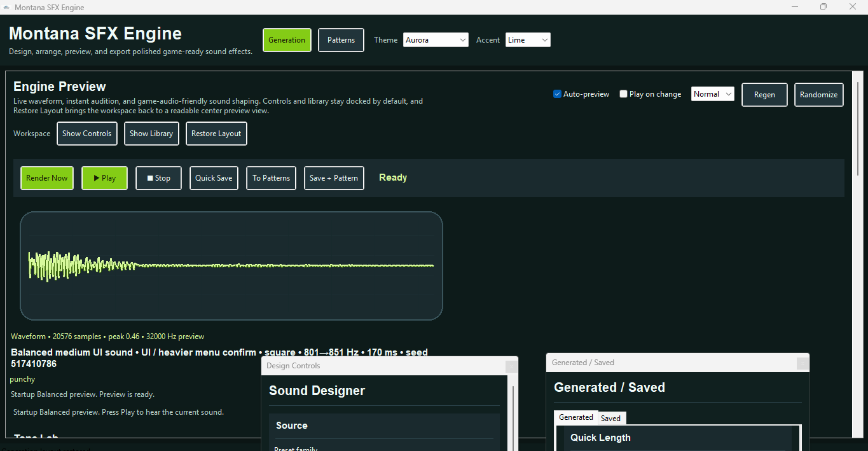Toggle the Auto-preview checkbox

pyautogui.click(x=557, y=94)
